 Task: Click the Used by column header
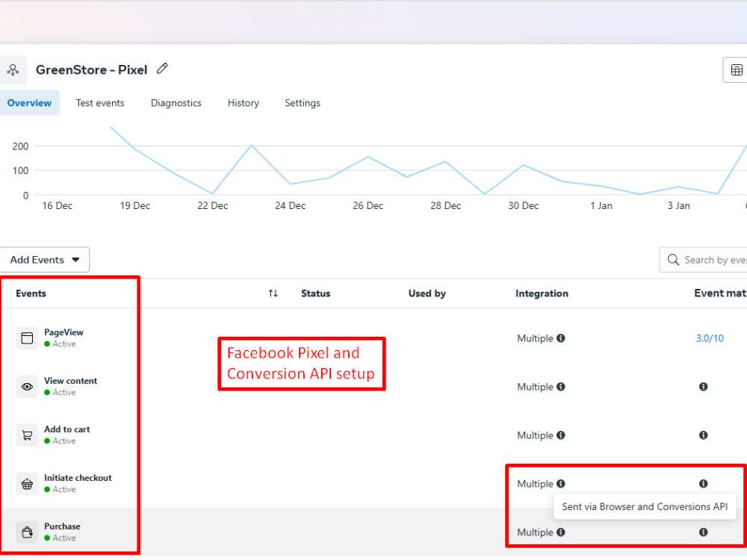427,293
